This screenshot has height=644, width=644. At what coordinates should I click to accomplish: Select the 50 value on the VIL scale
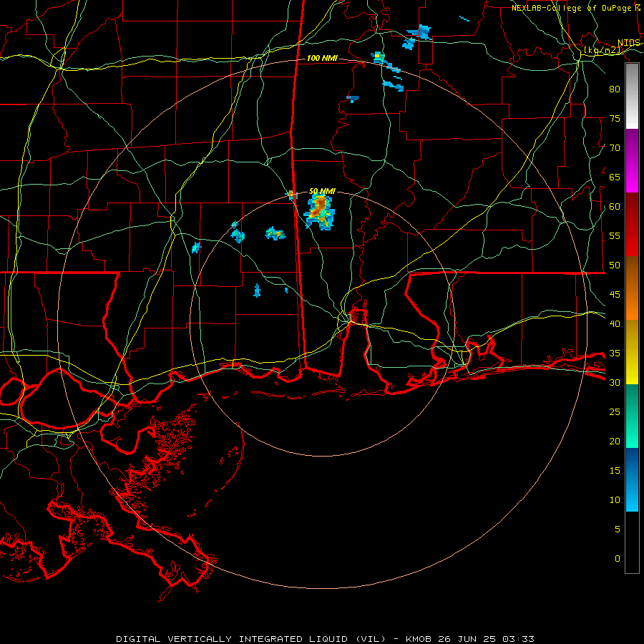[615, 265]
